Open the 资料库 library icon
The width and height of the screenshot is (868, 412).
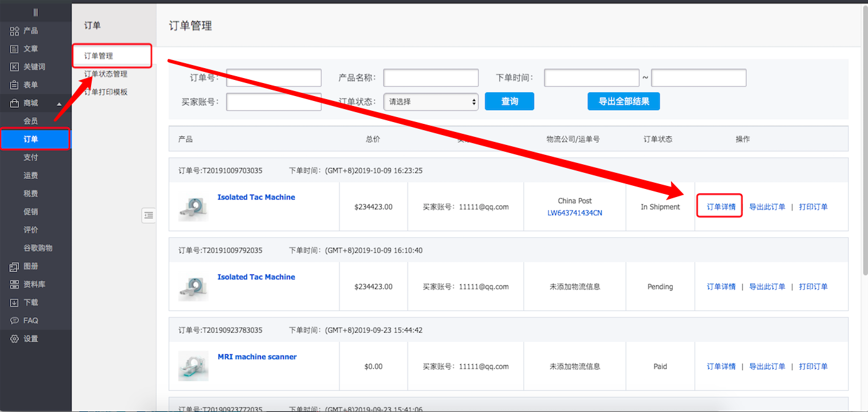[x=14, y=284]
